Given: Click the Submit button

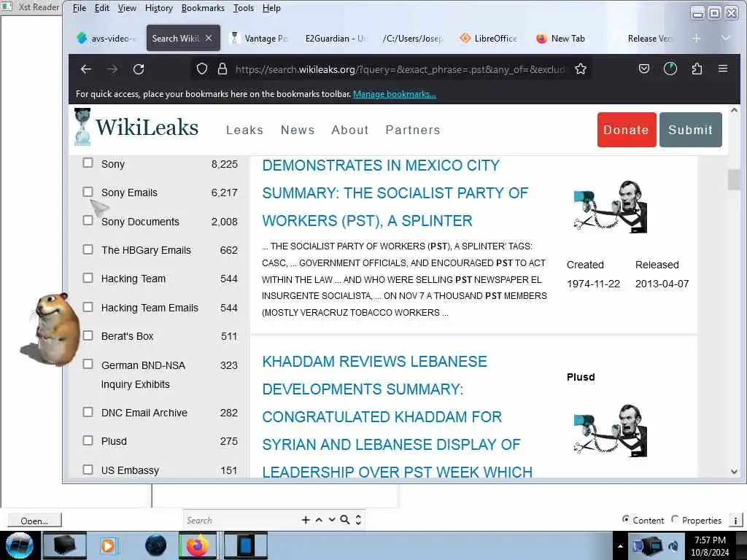Looking at the screenshot, I should point(690,130).
